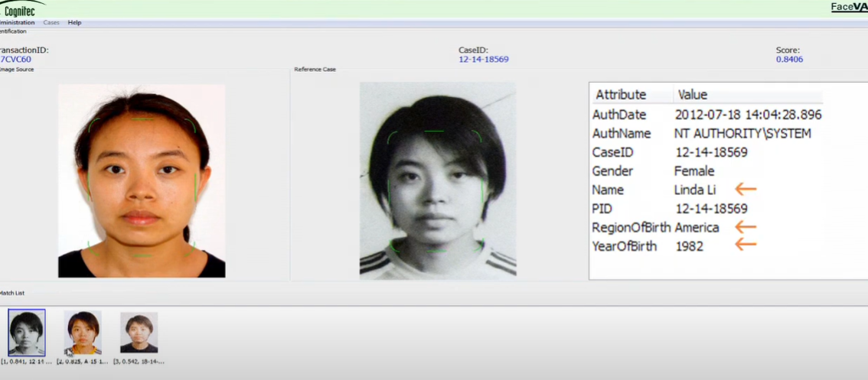The height and width of the screenshot is (380, 868).
Task: Select the Name value Linda Li
Action: tap(695, 190)
